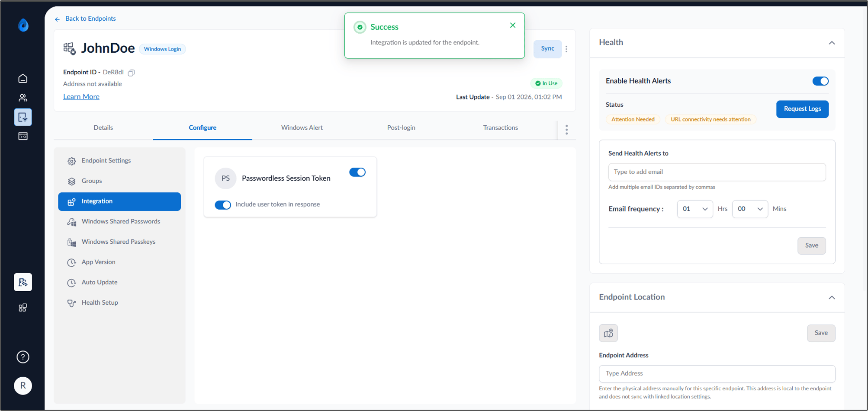The width and height of the screenshot is (868, 411).
Task: Open the email frequency minutes dropdown
Action: pyautogui.click(x=750, y=209)
